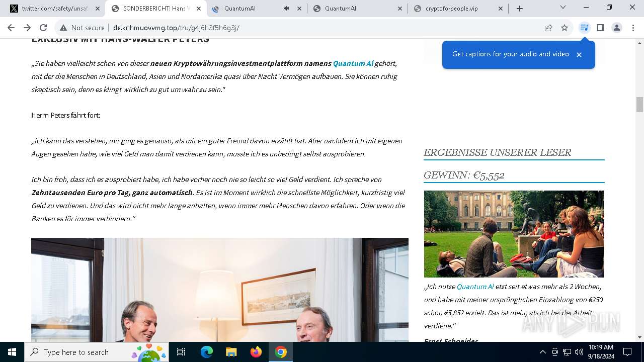Go forward to next page

point(27,28)
